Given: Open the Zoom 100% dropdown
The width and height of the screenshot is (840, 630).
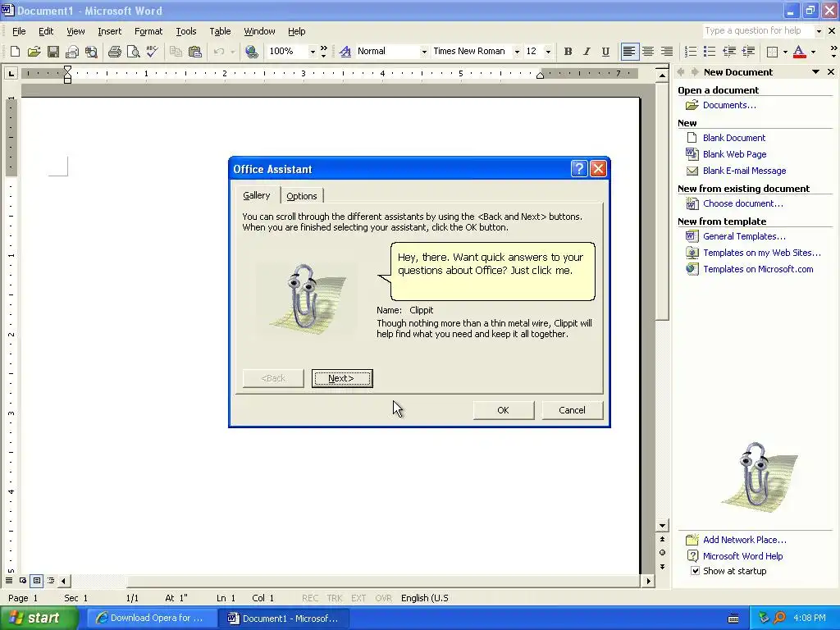Looking at the screenshot, I should tap(313, 52).
